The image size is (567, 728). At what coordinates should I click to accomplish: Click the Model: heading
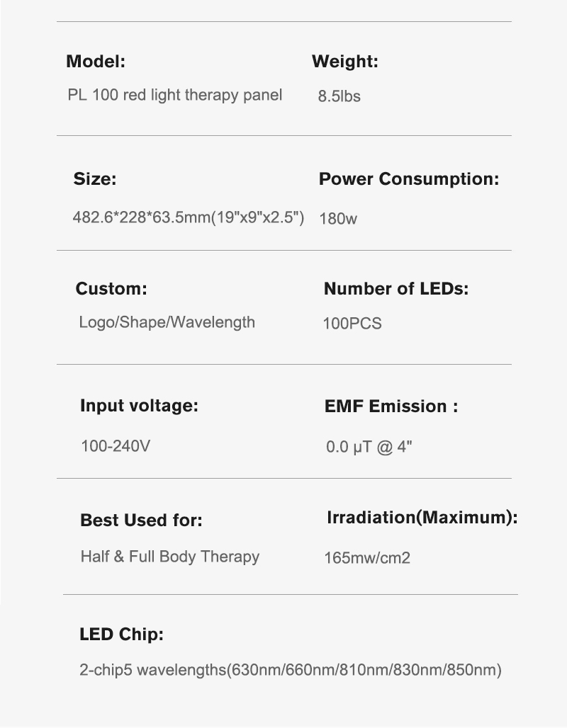96,62
